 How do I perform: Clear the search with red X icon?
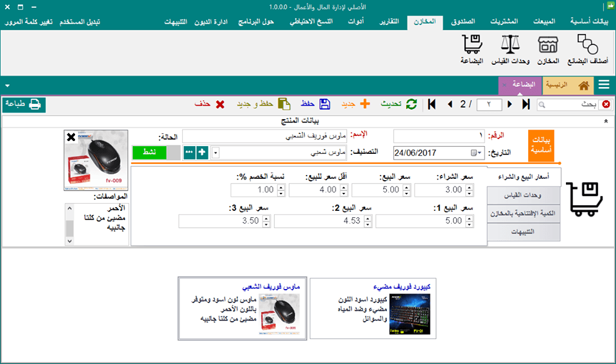[606, 104]
